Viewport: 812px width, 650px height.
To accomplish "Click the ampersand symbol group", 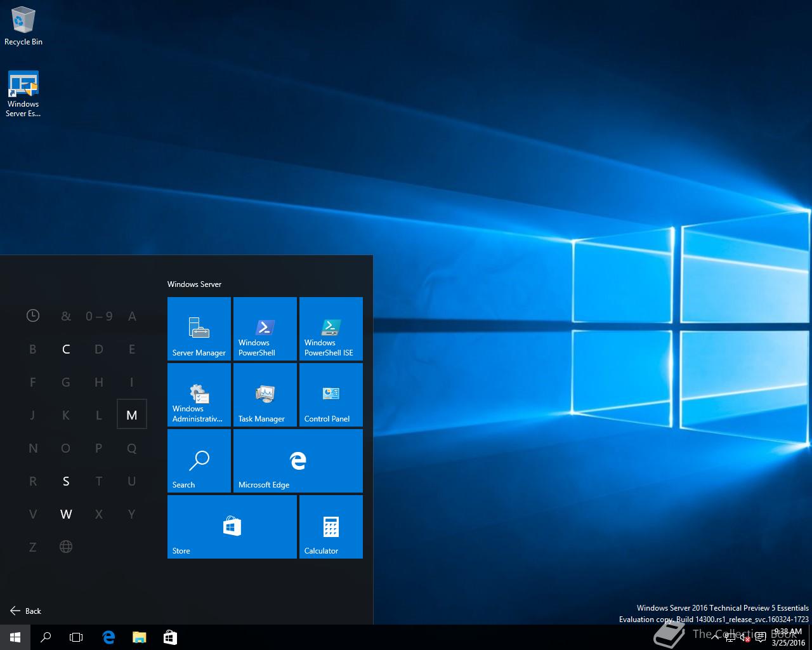I will pyautogui.click(x=66, y=315).
